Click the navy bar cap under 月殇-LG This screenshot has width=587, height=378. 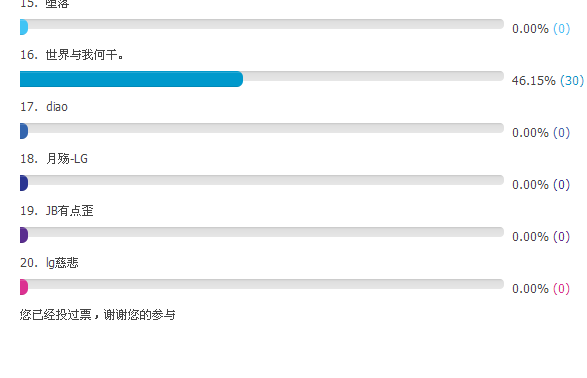coord(24,183)
